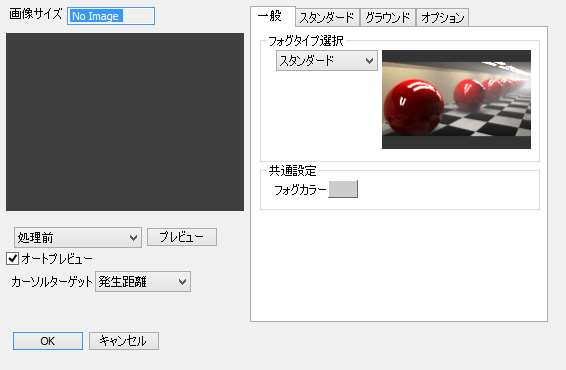This screenshot has height=370, width=566.
Task: Uncheck the オートプレビュー checkbox
Action: point(13,258)
